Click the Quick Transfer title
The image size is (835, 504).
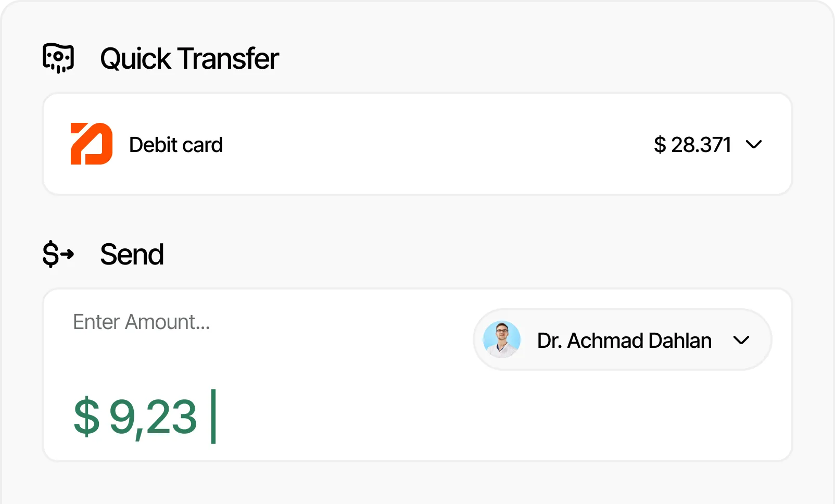189,58
